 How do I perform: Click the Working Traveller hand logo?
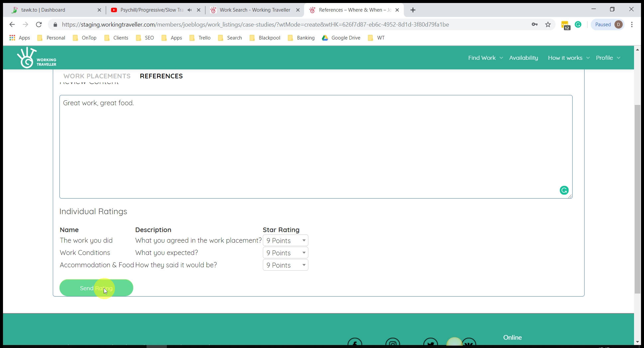(x=27, y=58)
